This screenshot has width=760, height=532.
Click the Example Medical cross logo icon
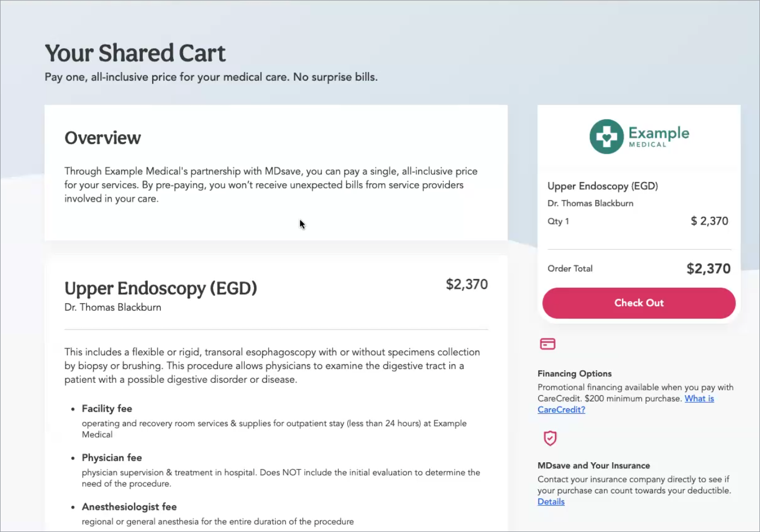point(606,136)
